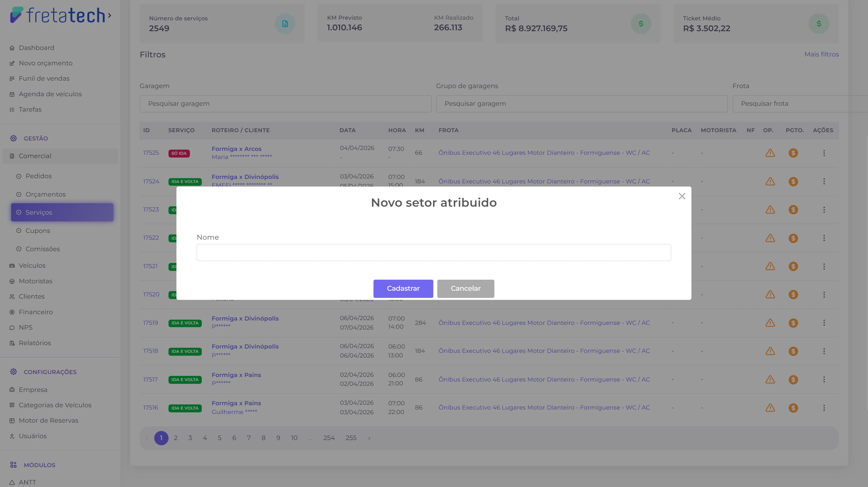Focus the Nome input field
868x487 pixels.
[x=433, y=252]
